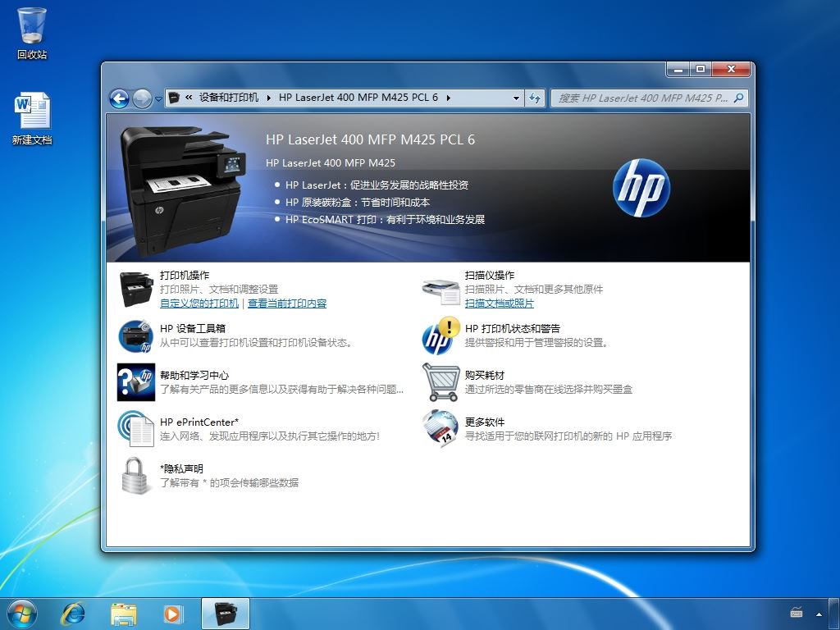
Task: Click the printer icon in address bar
Action: click(174, 98)
